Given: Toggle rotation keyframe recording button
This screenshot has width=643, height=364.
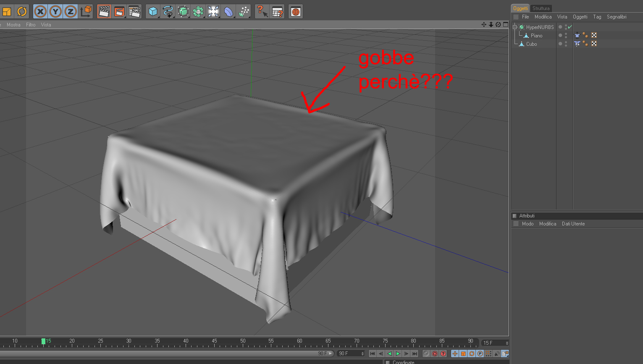Looking at the screenshot, I should point(472,354).
